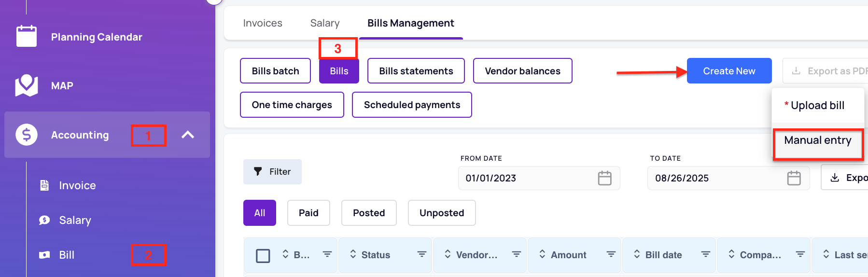Click the Filter button label
This screenshot has height=277, width=868.
point(280,172)
